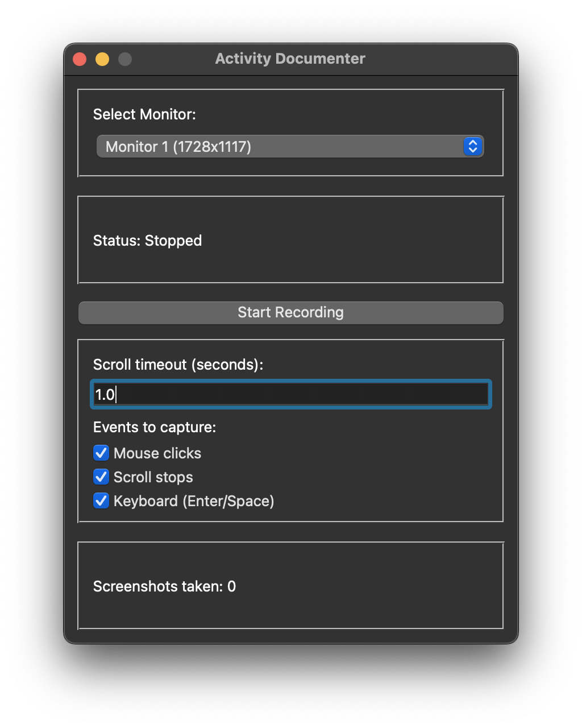
Task: Click the Scroll stops label text
Action: (x=153, y=477)
